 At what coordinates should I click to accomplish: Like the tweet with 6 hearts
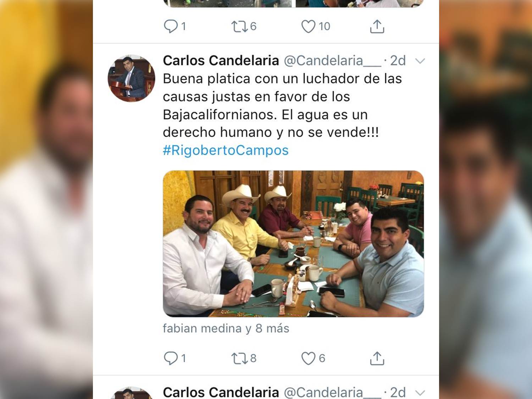pos(313,358)
